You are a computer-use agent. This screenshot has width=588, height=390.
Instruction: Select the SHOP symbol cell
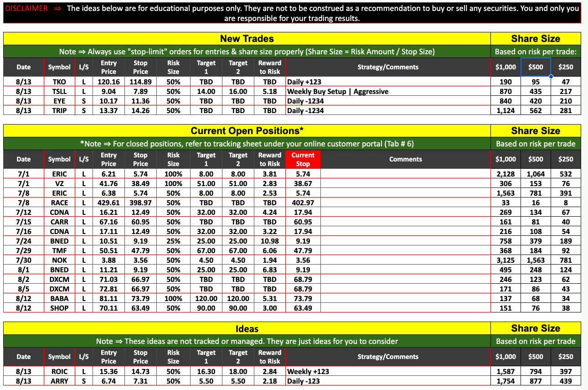(x=59, y=308)
